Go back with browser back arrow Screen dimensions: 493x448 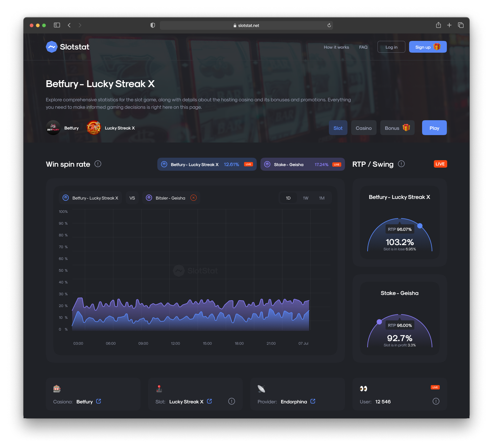click(69, 25)
